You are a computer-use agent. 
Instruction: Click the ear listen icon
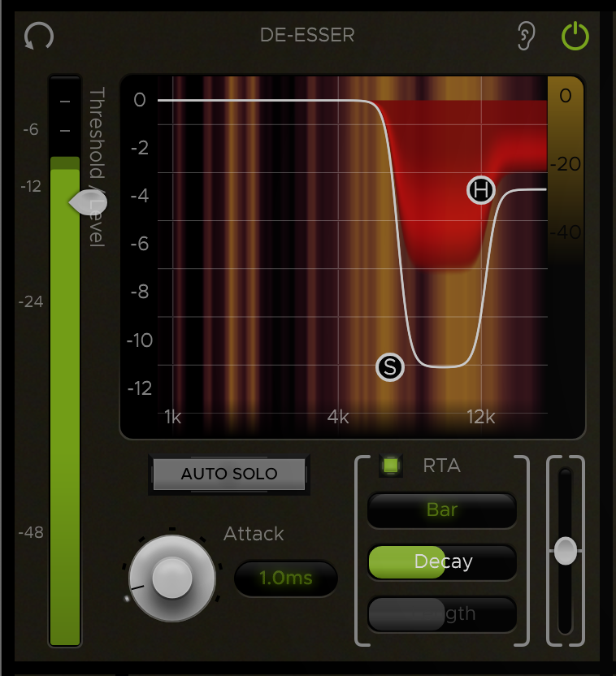(526, 37)
